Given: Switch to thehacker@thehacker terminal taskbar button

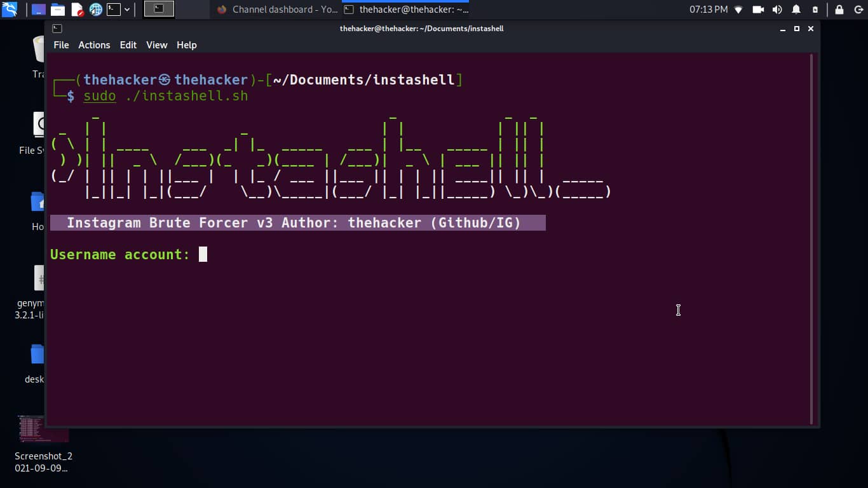Looking at the screenshot, I should 405,10.
